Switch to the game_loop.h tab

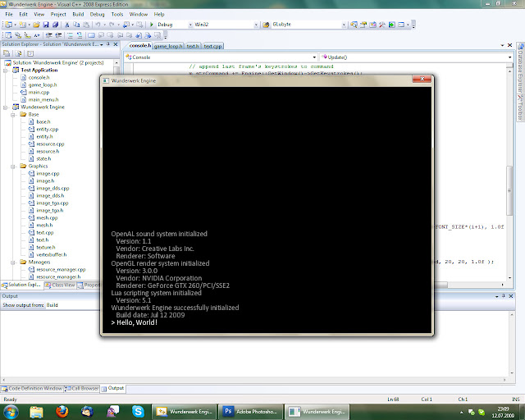coord(168,46)
